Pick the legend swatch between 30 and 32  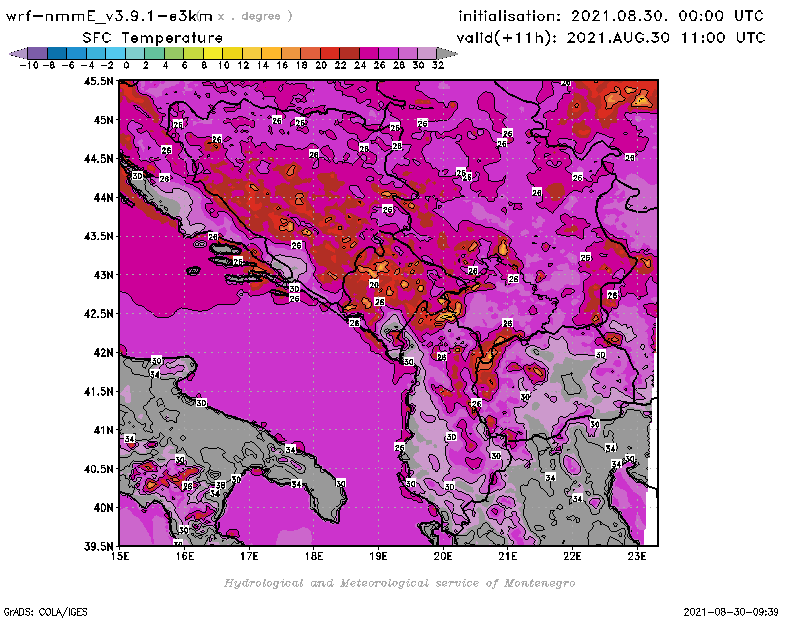pos(427,53)
